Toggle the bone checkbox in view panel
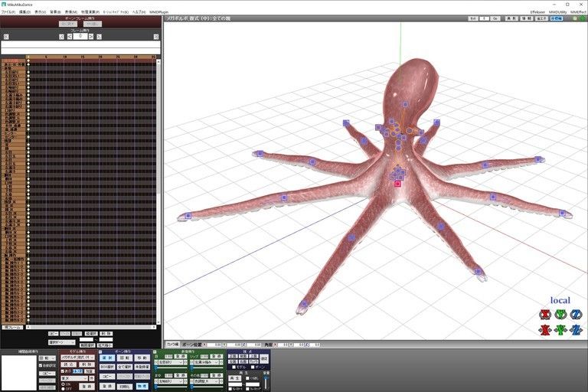Screen dimensions: 588x392 (253, 367)
